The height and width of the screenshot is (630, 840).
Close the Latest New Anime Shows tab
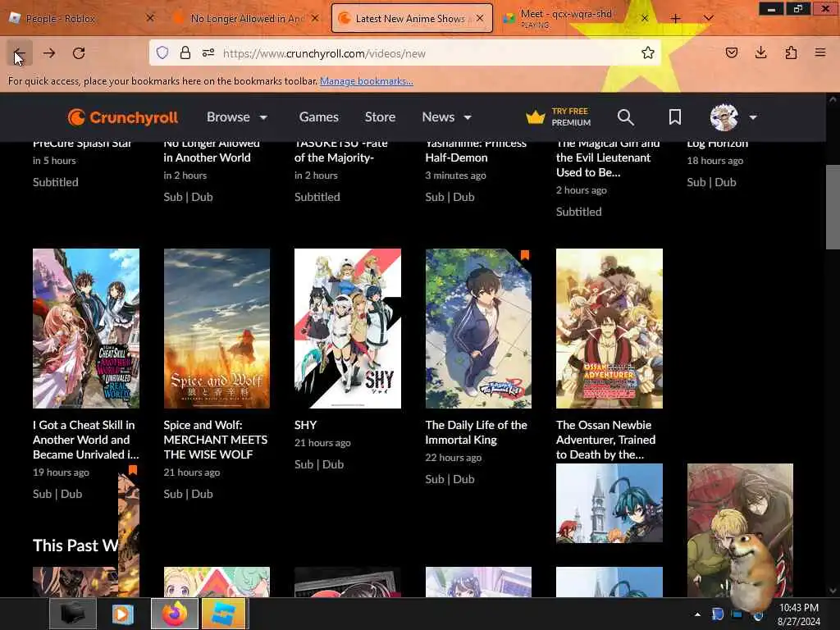[480, 18]
